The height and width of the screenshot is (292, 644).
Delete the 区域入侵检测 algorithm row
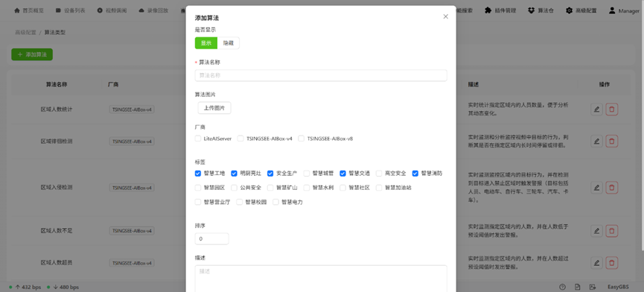pos(612,187)
